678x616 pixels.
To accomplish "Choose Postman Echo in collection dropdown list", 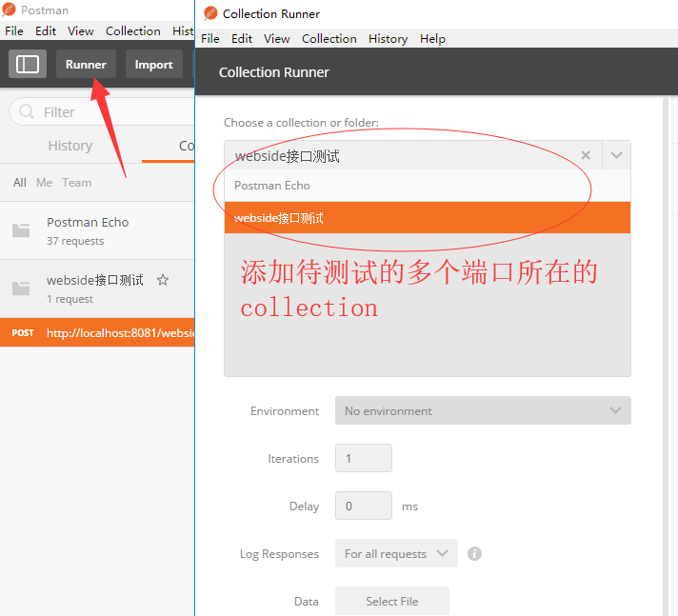I will [428, 186].
